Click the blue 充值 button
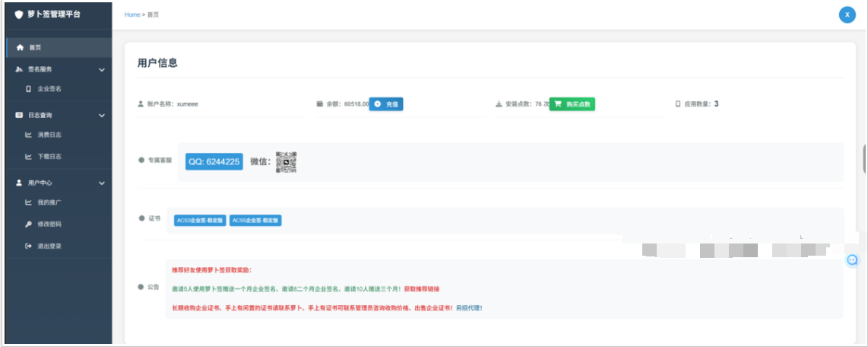 pyautogui.click(x=386, y=104)
